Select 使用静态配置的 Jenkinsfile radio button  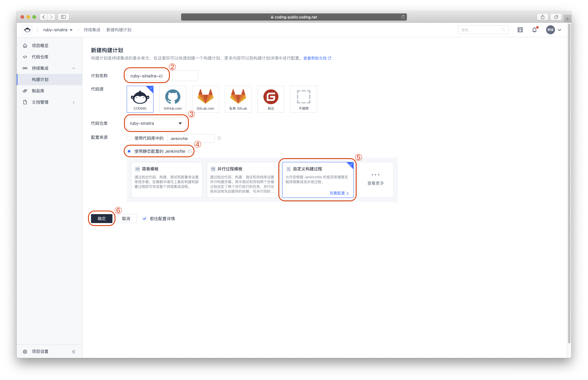(129, 151)
